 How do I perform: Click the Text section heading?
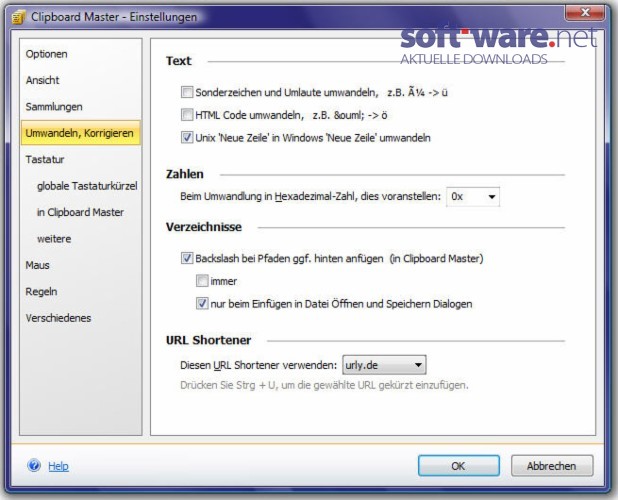click(x=179, y=61)
